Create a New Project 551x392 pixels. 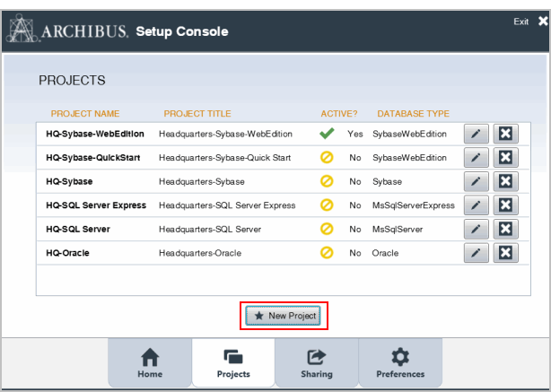point(284,316)
